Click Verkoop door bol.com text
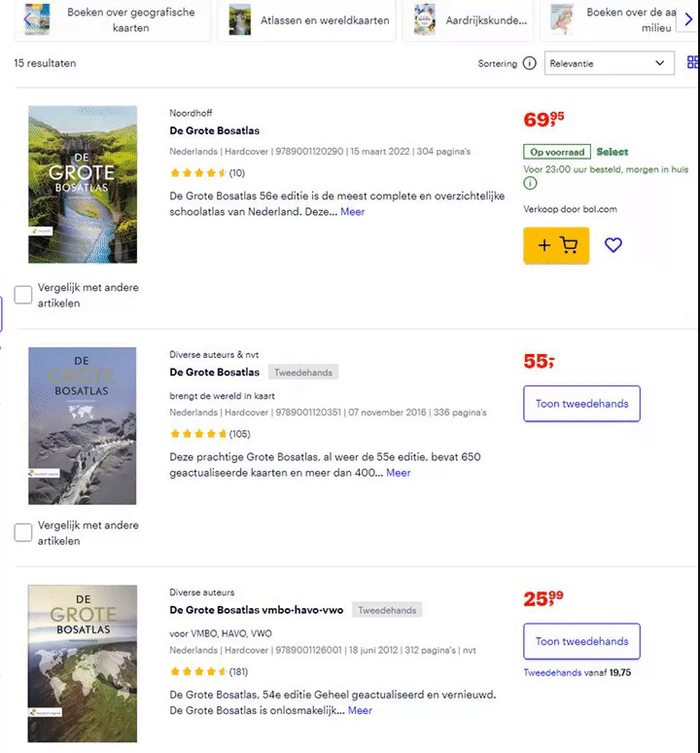This screenshot has height=753, width=700. point(570,209)
